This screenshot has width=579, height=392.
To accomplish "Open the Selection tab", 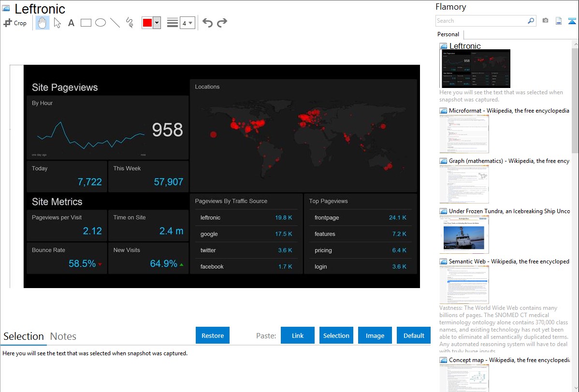I will pos(24,336).
